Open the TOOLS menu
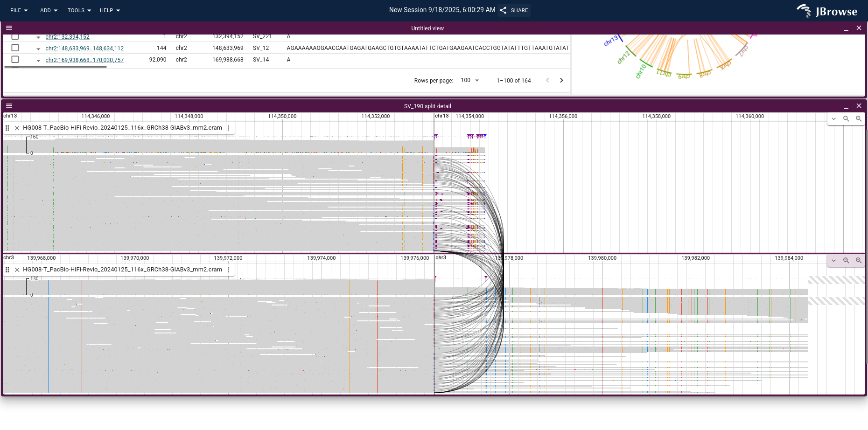 [79, 10]
